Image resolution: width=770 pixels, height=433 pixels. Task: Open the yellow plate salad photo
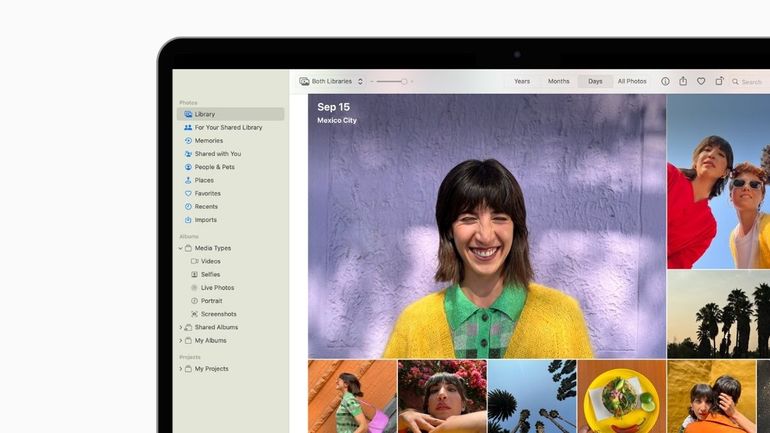622,396
